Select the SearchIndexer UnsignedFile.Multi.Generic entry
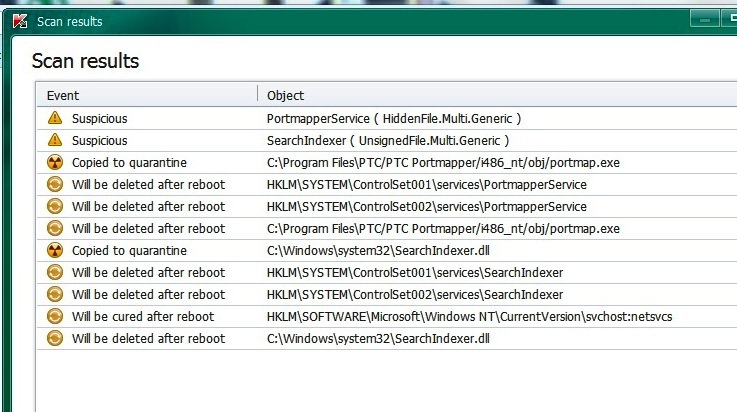This screenshot has width=737, height=412. (x=388, y=141)
